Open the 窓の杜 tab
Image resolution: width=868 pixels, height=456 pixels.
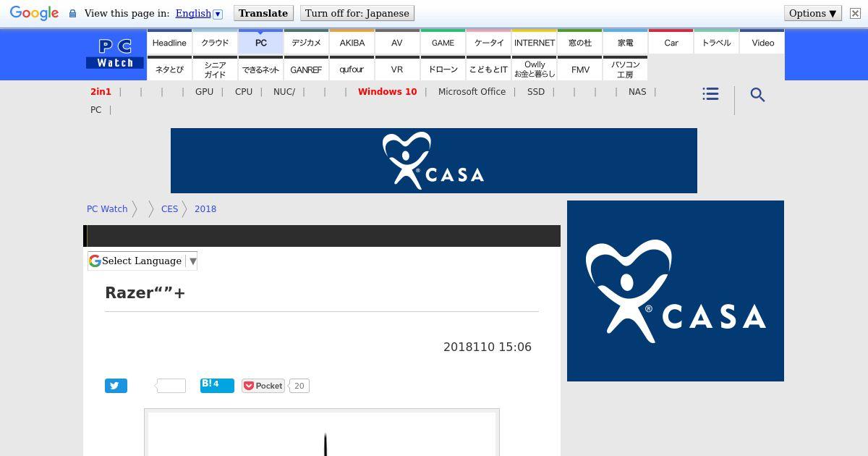[x=579, y=42]
